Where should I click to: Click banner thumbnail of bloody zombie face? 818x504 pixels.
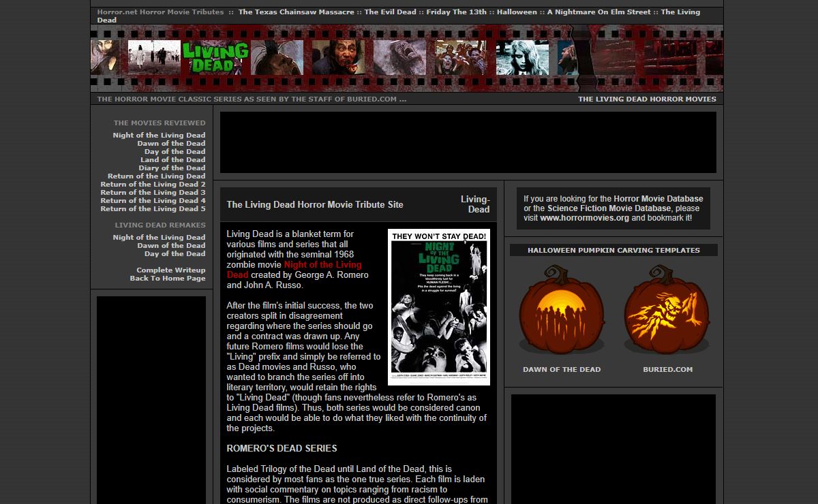pos(338,57)
